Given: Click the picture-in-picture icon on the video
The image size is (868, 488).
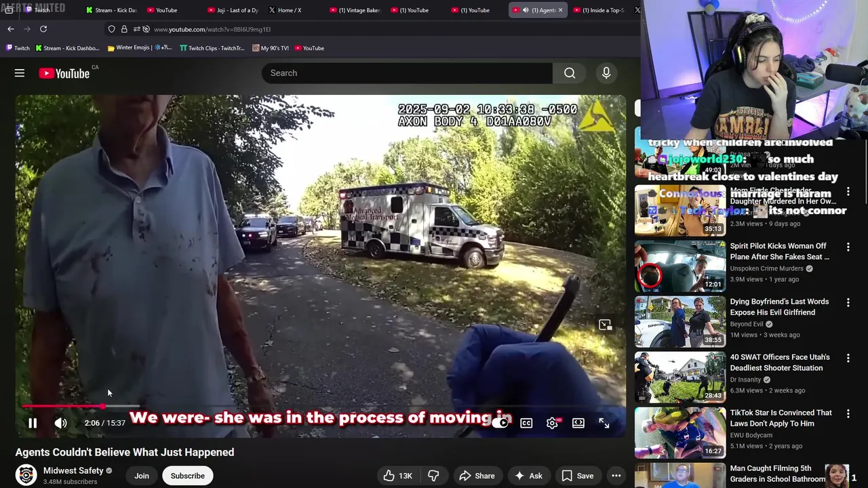Looking at the screenshot, I should point(605,325).
